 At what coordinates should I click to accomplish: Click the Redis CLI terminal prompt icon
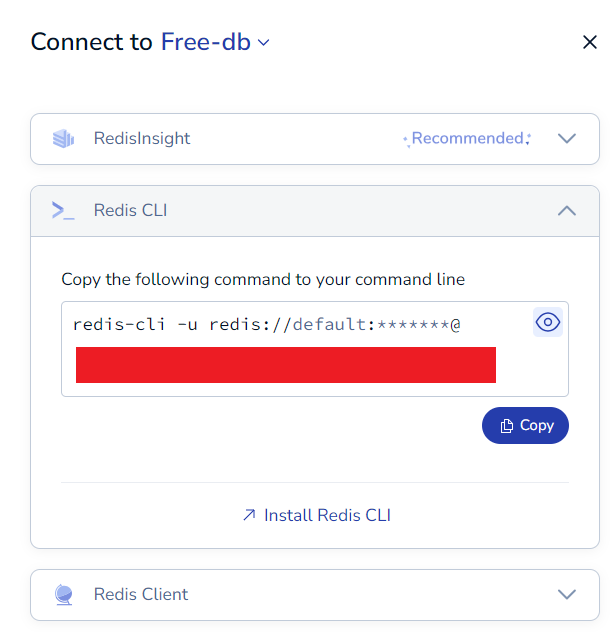coord(63,210)
